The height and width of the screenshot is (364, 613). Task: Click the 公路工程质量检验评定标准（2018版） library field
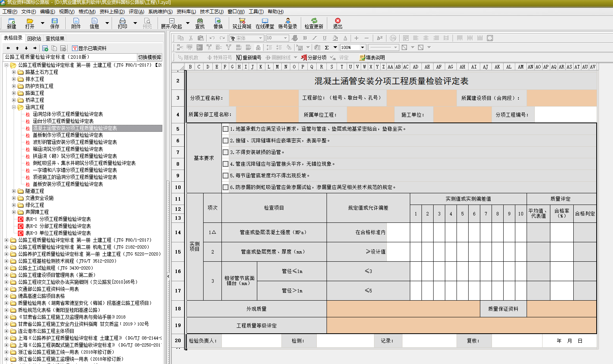click(x=70, y=57)
